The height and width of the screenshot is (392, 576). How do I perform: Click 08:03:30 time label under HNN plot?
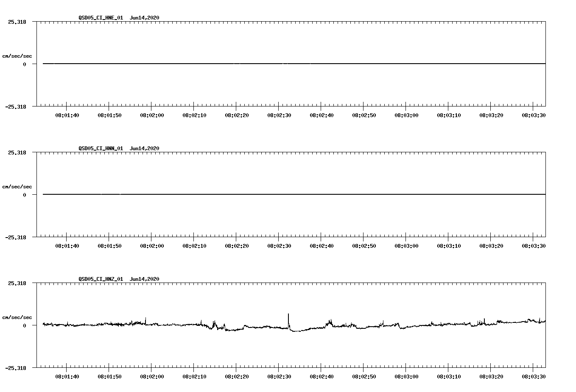point(534,246)
